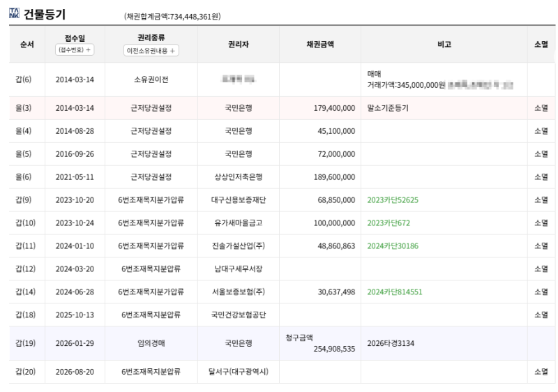Click the 189,600,000 claim amount

334,177
